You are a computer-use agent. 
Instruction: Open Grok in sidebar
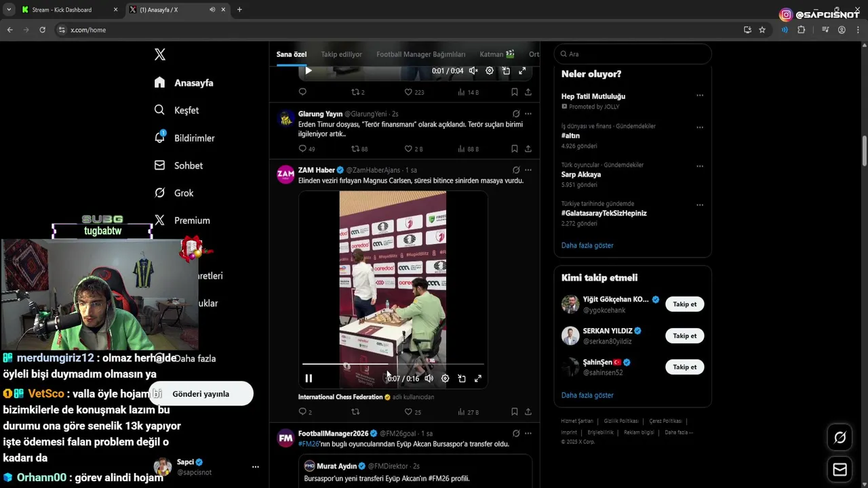(174, 193)
